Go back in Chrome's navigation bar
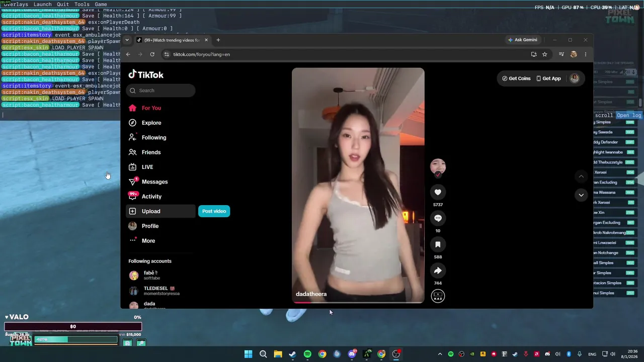The image size is (644, 362). [x=128, y=54]
